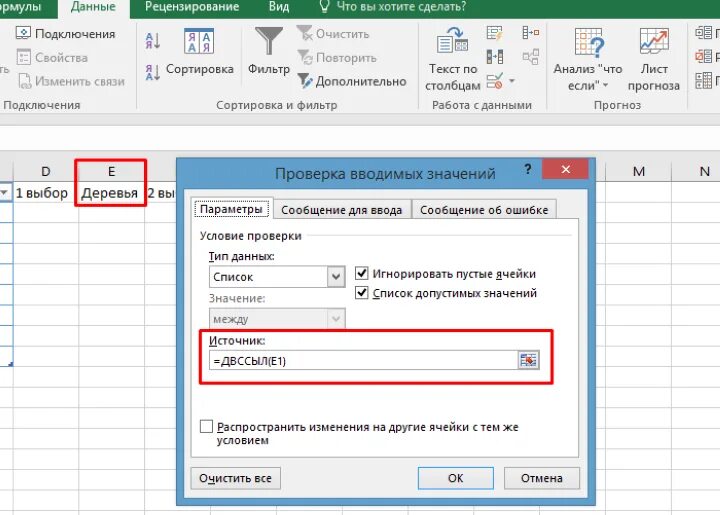Click the Отмена cancel button
The image size is (720, 515).
click(x=542, y=478)
